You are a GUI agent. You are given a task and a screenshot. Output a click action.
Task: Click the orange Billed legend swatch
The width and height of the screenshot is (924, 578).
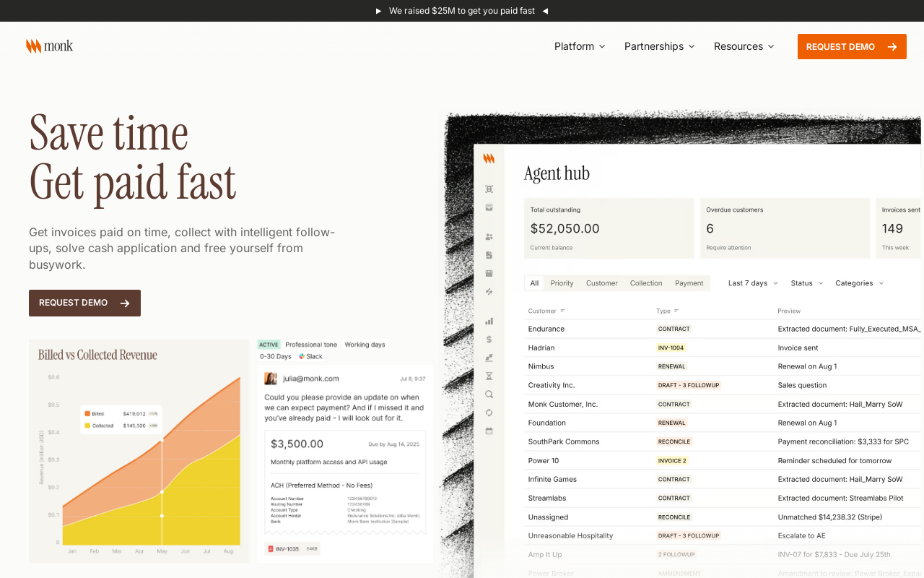click(87, 414)
